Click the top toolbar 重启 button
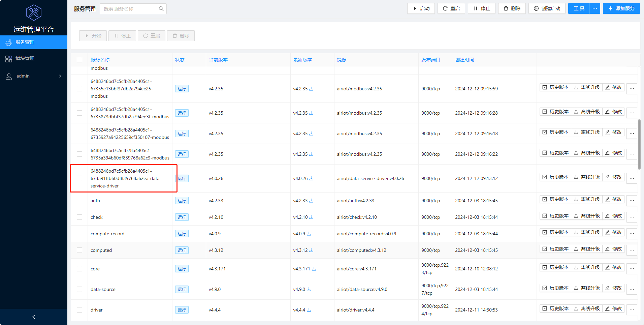 [x=451, y=8]
